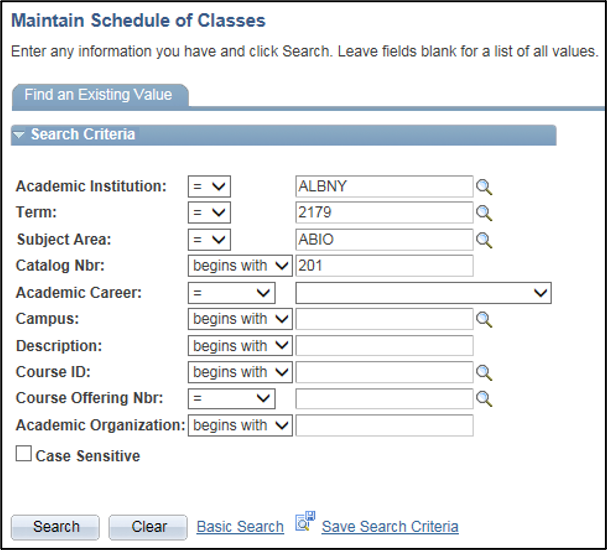
Task: Open the Course Offering Nbr lookup icon
Action: click(x=484, y=399)
